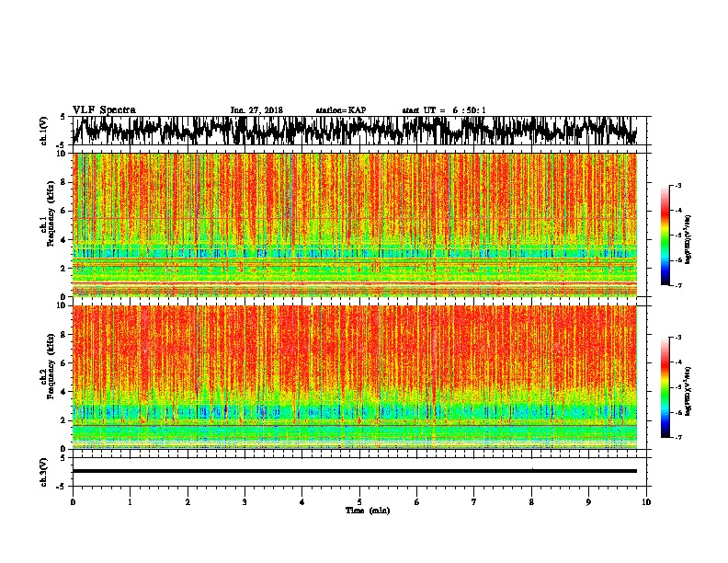The height and width of the screenshot is (563, 728).
Task: Click inside the ch.2 spectrogram panel
Action: (355, 377)
